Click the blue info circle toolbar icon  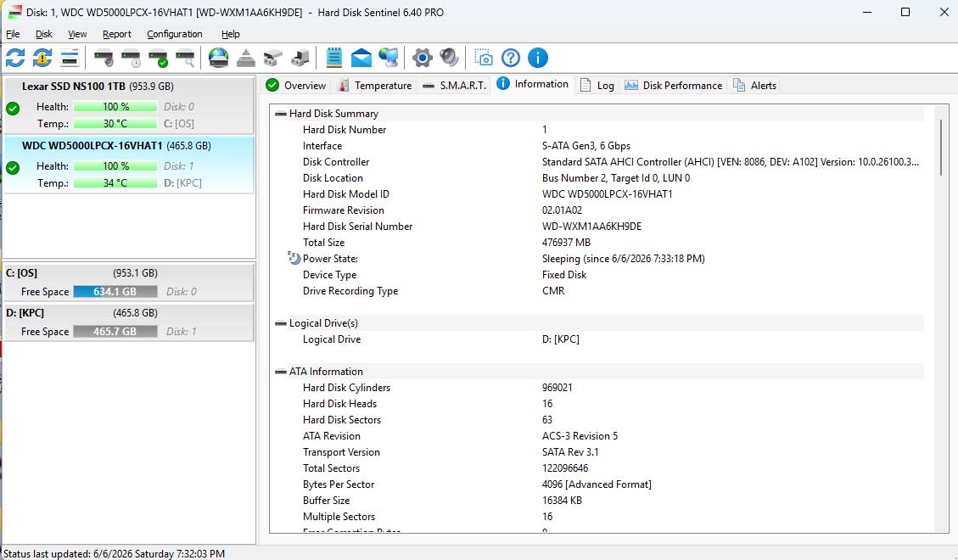(x=538, y=58)
